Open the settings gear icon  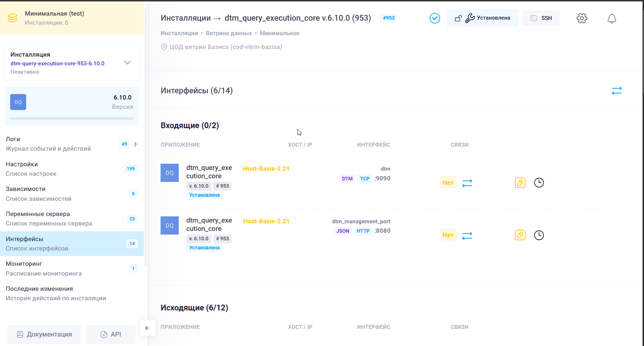tap(582, 18)
